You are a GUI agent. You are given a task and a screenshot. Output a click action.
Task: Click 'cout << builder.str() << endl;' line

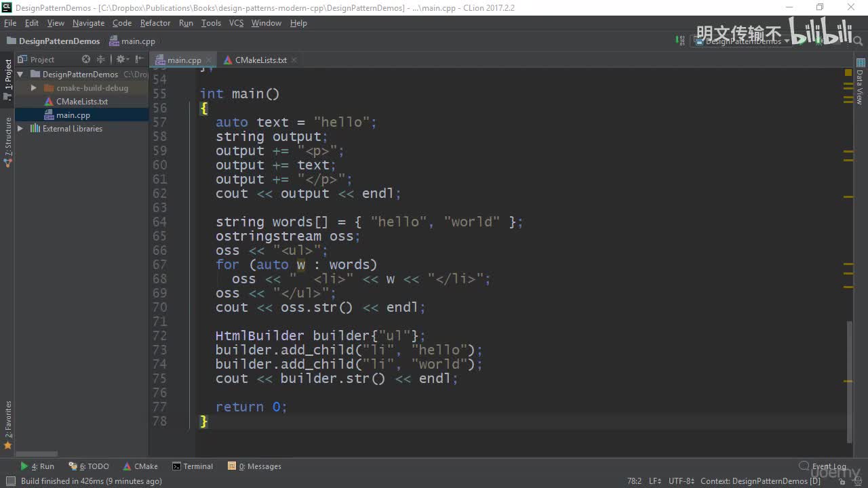coord(337,379)
